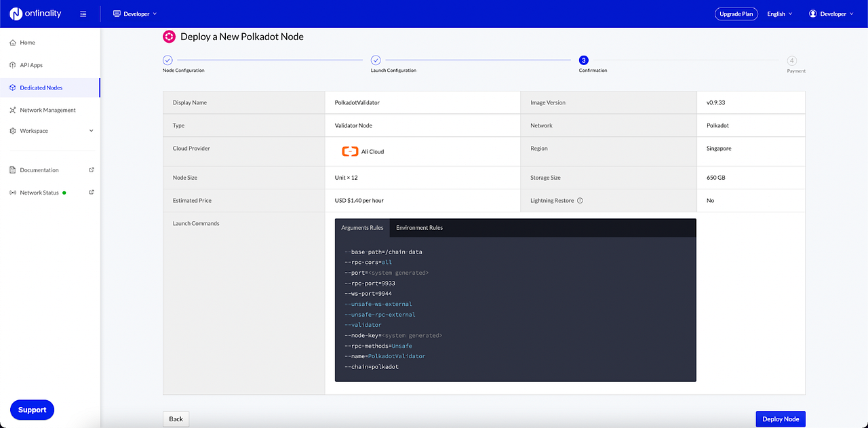Click the API Apps icon
The width and height of the screenshot is (868, 428).
click(x=13, y=65)
